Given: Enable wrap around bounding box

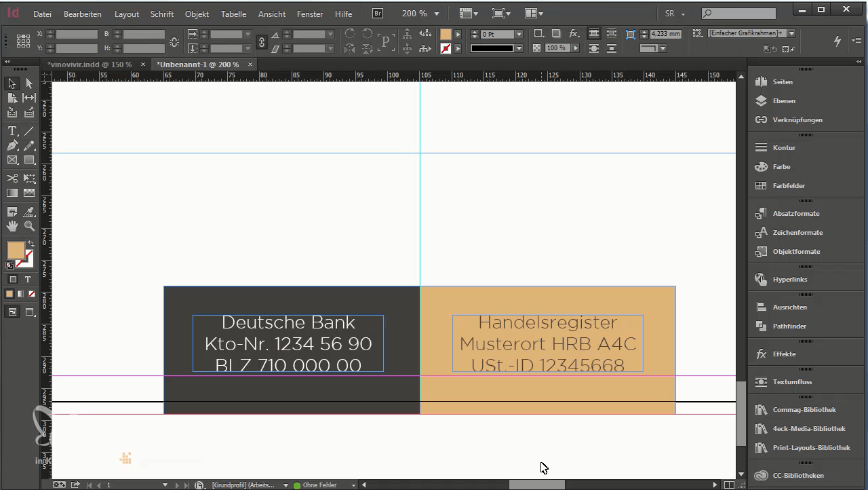Looking at the screenshot, I should 612,34.
